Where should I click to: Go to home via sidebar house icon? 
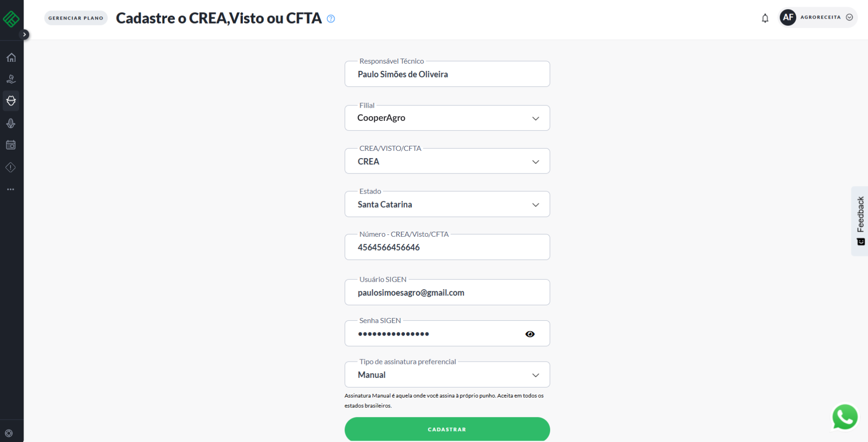[11, 58]
